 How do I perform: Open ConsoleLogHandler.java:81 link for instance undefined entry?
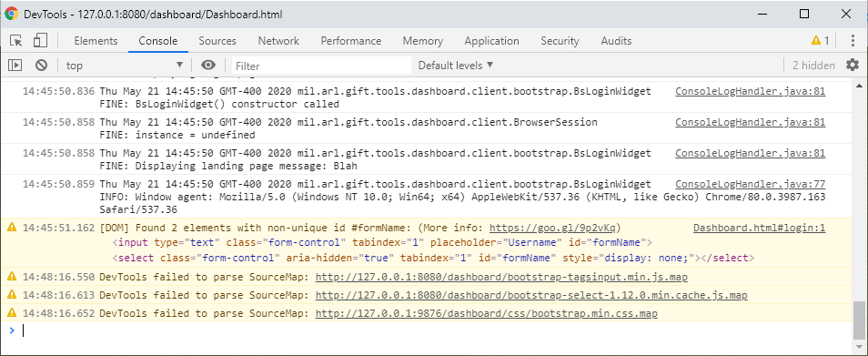(x=750, y=122)
